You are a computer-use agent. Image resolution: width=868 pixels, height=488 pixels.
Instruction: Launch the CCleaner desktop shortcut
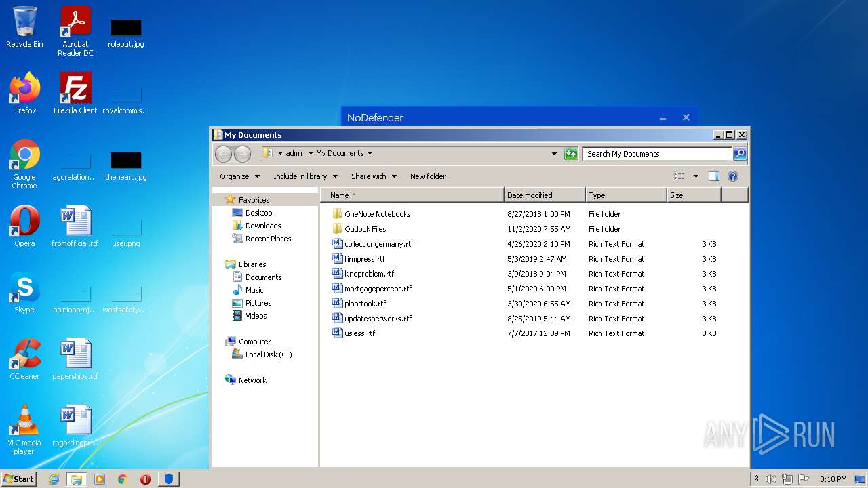24,359
